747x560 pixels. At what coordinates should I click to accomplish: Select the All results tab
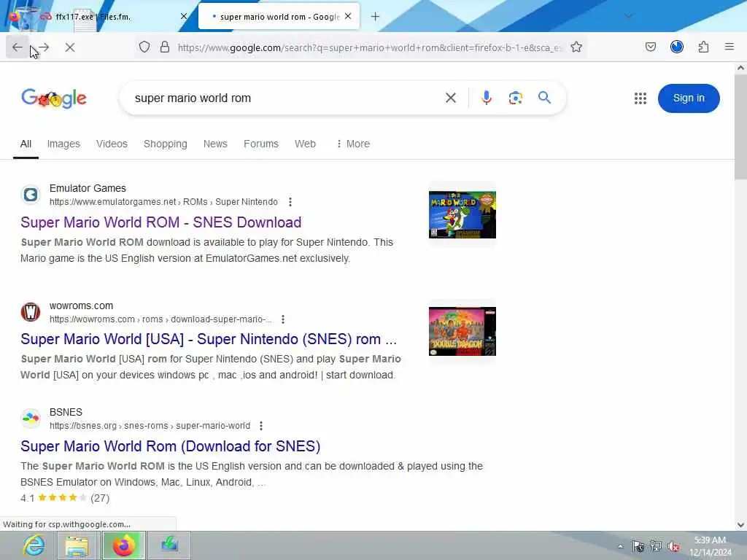tap(26, 144)
